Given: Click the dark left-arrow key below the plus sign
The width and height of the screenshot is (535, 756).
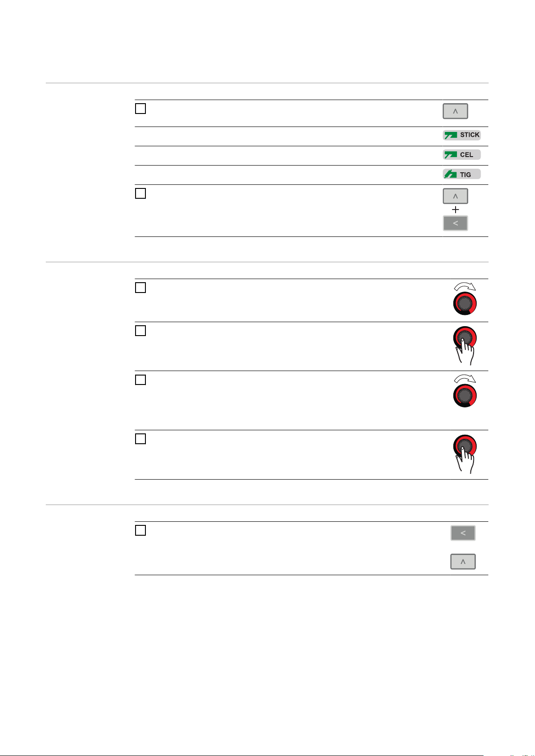Looking at the screenshot, I should [x=455, y=223].
